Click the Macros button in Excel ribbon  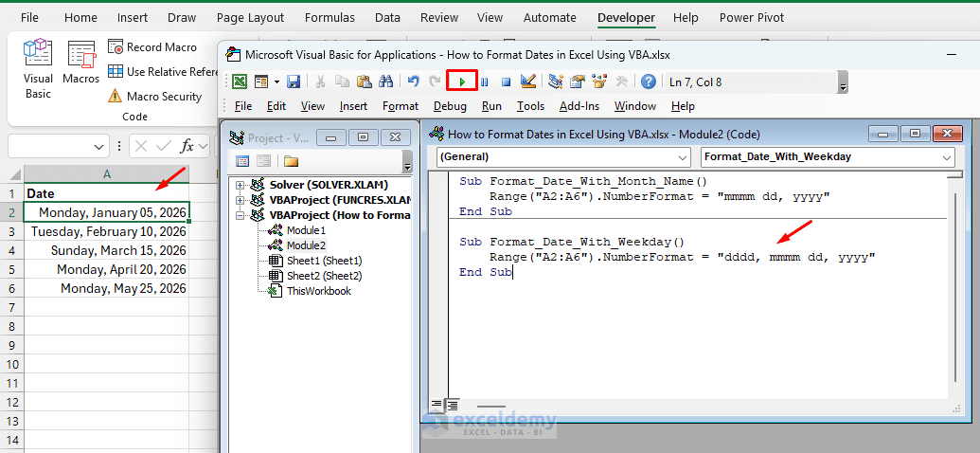tap(80, 63)
